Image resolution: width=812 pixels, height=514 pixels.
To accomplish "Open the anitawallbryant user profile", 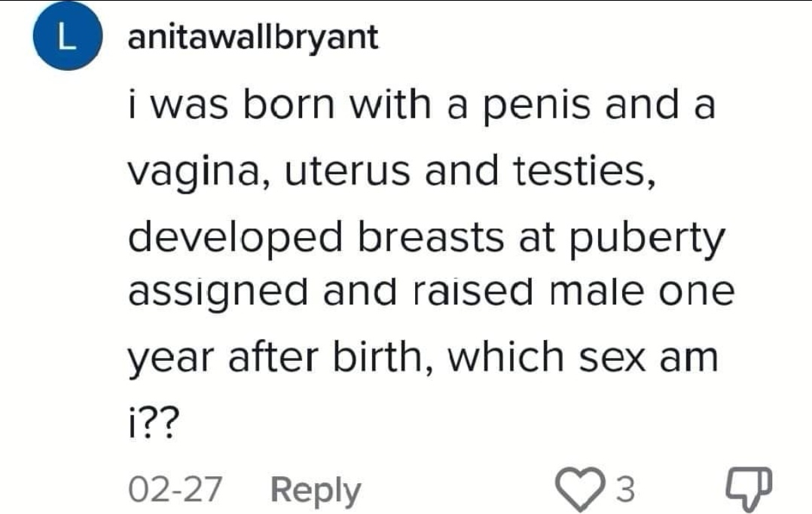I will pyautogui.click(x=253, y=38).
